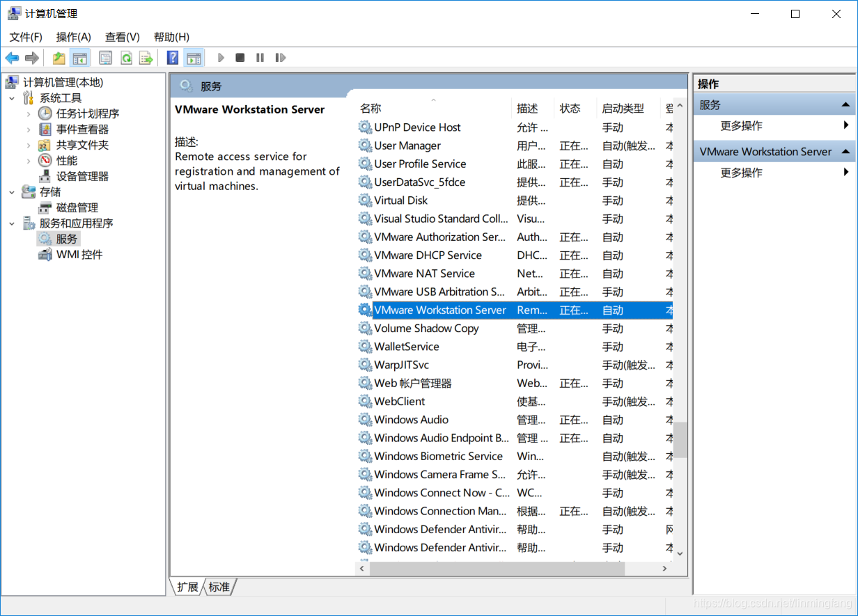Image resolution: width=858 pixels, height=616 pixels.
Task: Open the 文件(F) menu
Action: [26, 37]
